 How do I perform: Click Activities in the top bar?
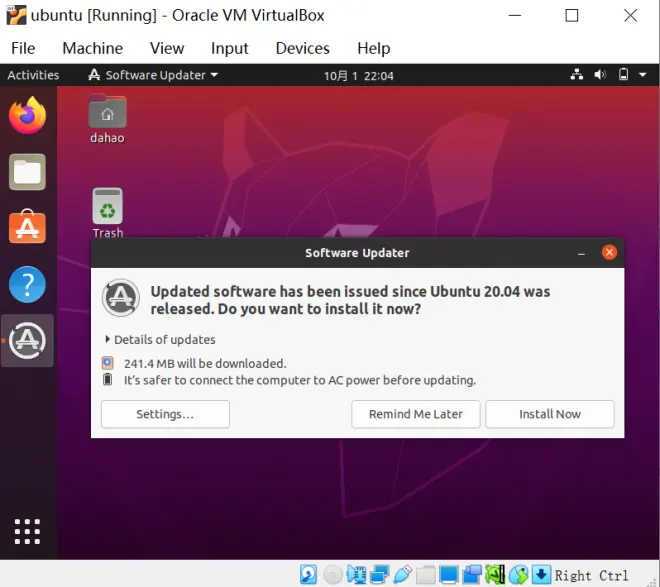(33, 75)
